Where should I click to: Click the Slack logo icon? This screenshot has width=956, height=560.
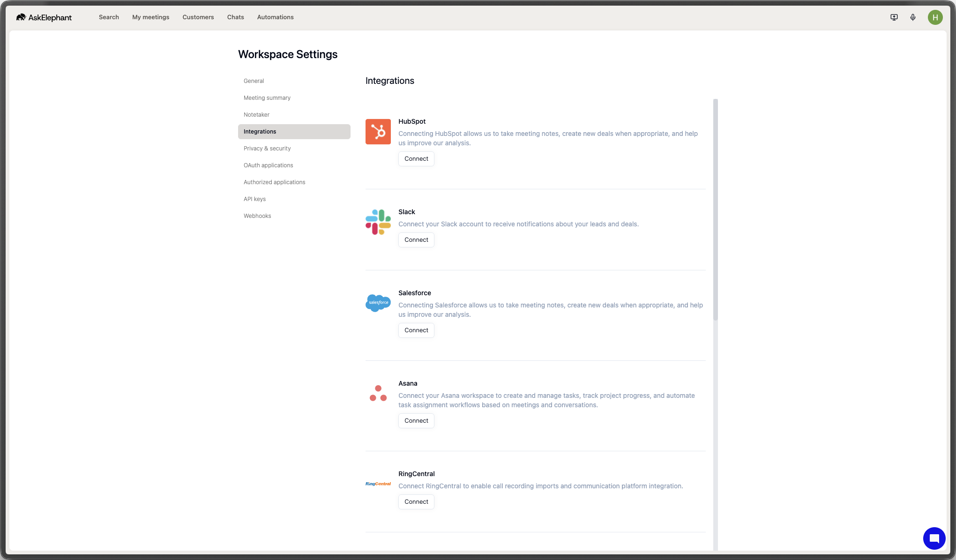point(378,222)
